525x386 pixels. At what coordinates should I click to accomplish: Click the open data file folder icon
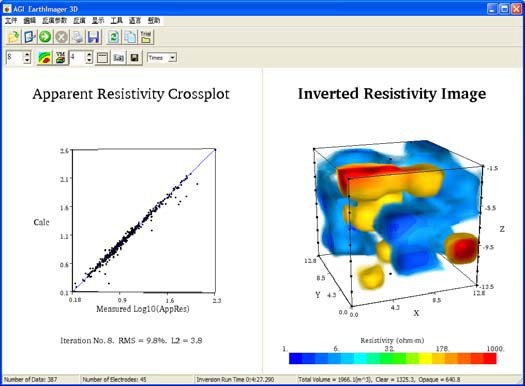point(13,37)
